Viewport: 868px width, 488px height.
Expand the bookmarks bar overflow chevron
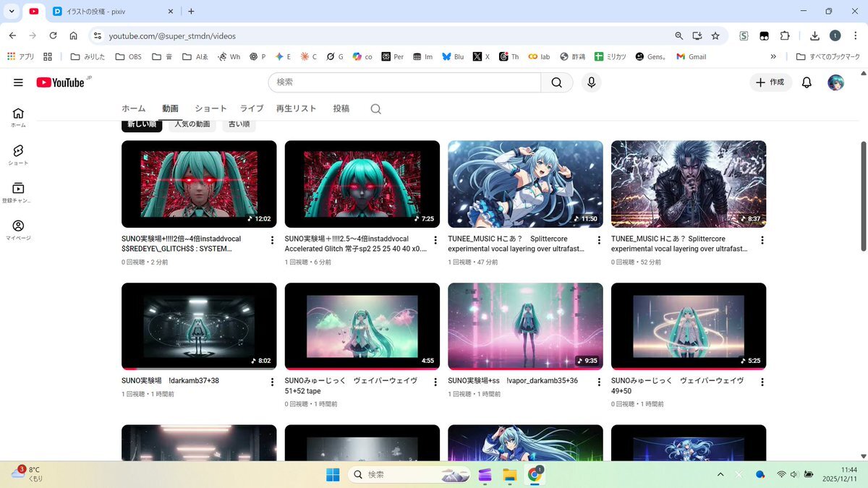coord(773,56)
